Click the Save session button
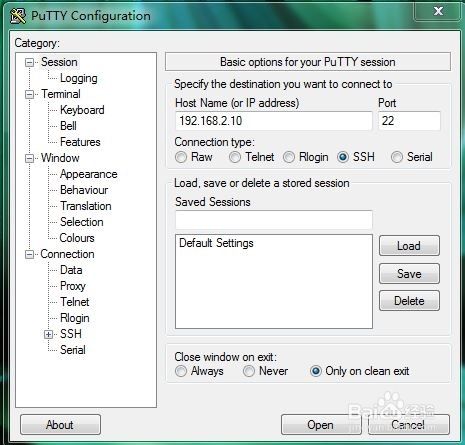The image size is (465, 445). coord(409,274)
